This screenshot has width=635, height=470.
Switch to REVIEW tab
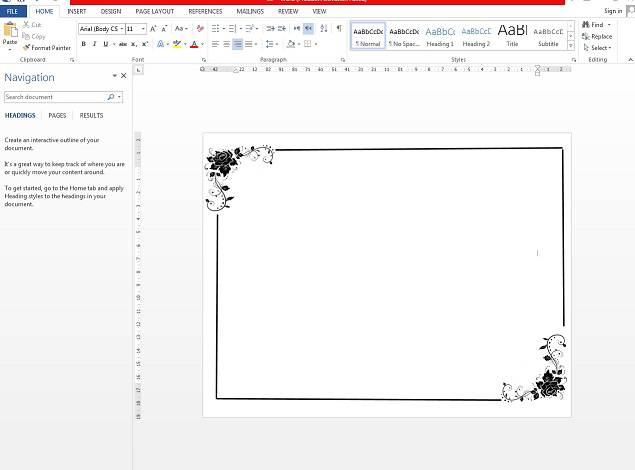coord(288,11)
